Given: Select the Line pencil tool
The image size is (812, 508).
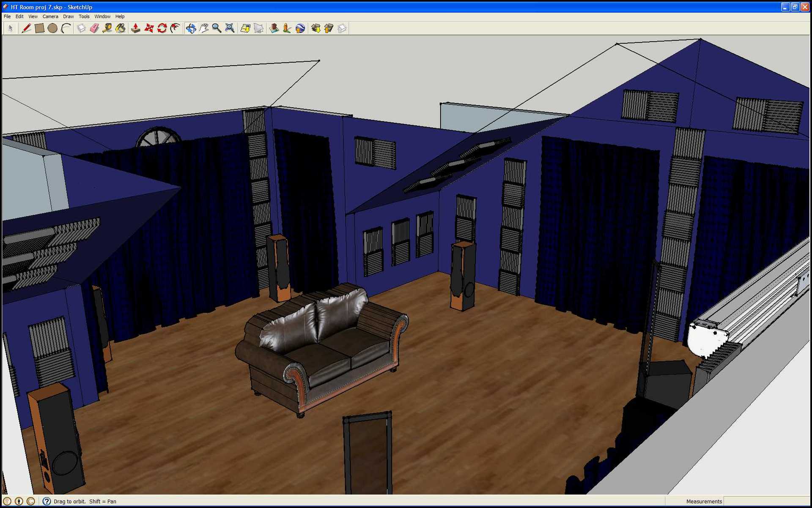Looking at the screenshot, I should pos(26,28).
